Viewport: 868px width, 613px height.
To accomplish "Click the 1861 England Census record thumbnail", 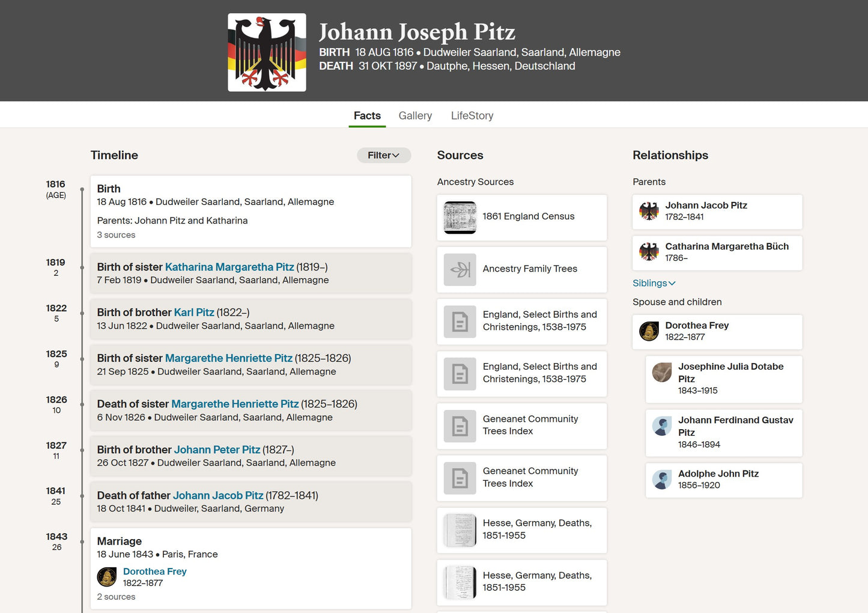I will [x=460, y=217].
